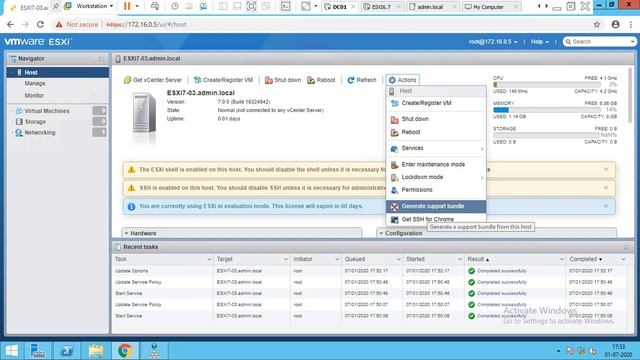
Task: Click the browser address bar URL
Action: (146, 24)
